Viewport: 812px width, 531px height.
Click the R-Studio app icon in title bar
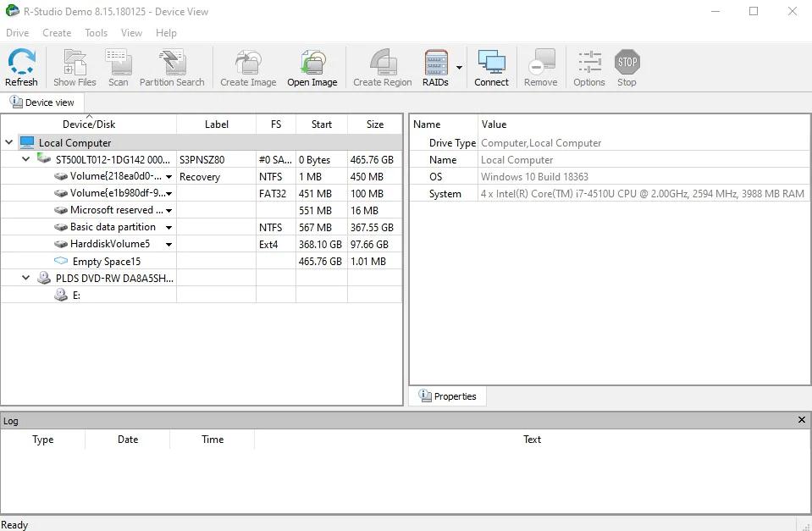11,11
